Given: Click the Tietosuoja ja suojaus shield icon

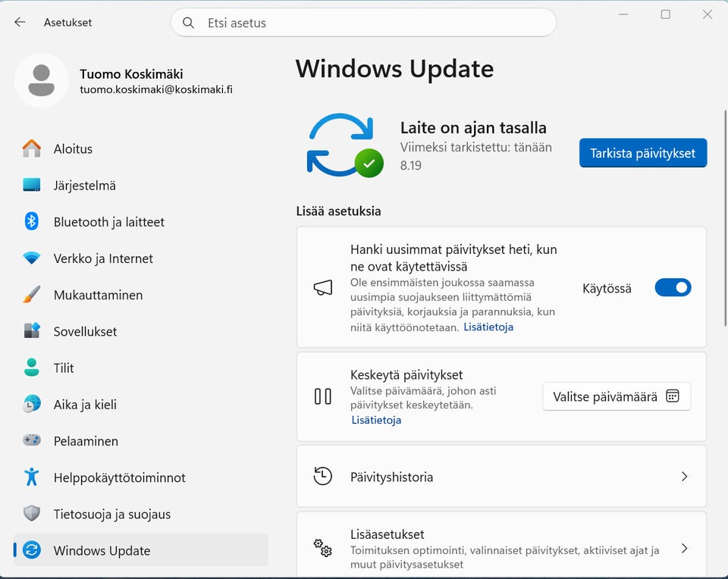Looking at the screenshot, I should click(x=32, y=514).
